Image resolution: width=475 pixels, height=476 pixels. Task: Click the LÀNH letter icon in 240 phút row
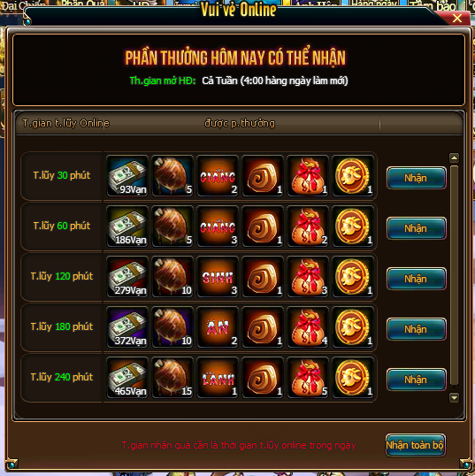(218, 378)
